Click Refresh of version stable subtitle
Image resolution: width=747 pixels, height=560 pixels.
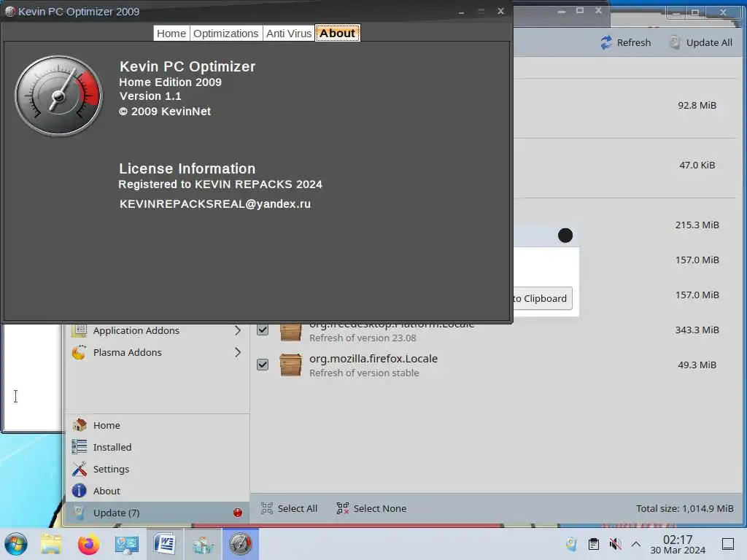364,373
